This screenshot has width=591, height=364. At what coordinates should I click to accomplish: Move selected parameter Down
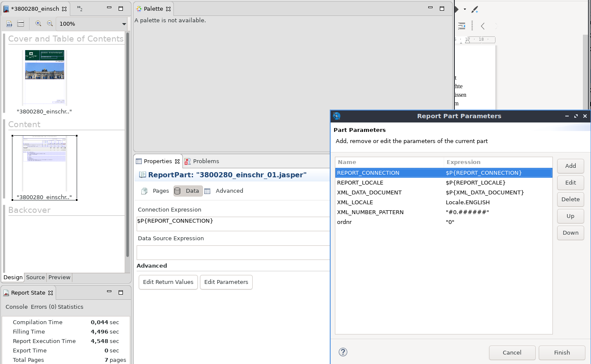pos(570,233)
